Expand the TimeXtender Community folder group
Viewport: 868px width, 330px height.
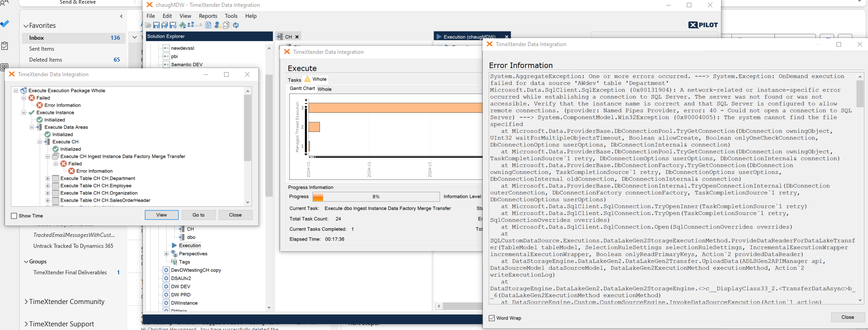tap(26, 302)
